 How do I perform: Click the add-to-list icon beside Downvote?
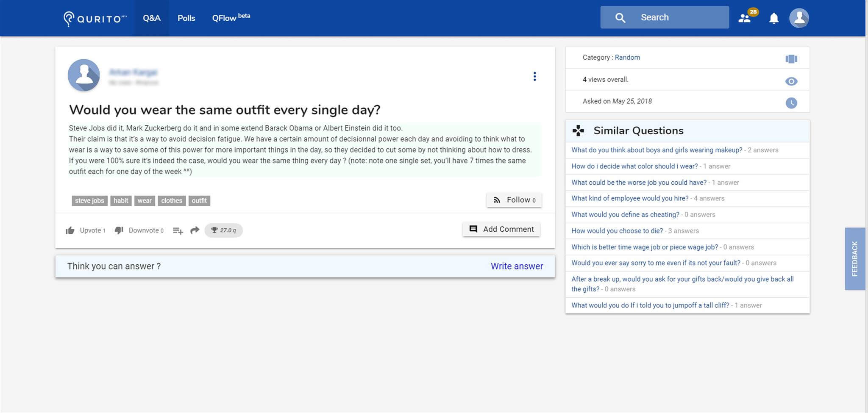pyautogui.click(x=178, y=230)
